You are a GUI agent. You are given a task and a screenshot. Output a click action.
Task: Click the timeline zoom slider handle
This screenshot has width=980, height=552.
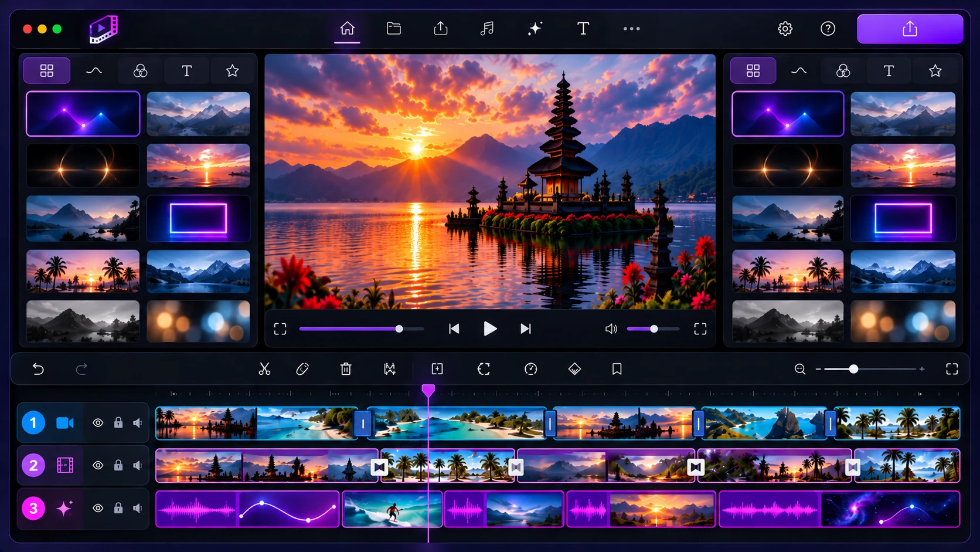(x=853, y=369)
